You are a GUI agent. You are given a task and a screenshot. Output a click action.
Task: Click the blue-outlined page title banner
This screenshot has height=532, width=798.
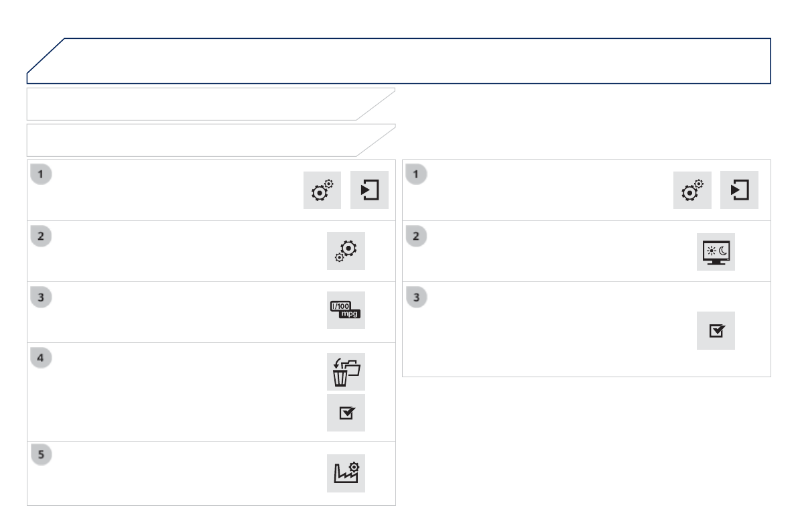(399, 61)
